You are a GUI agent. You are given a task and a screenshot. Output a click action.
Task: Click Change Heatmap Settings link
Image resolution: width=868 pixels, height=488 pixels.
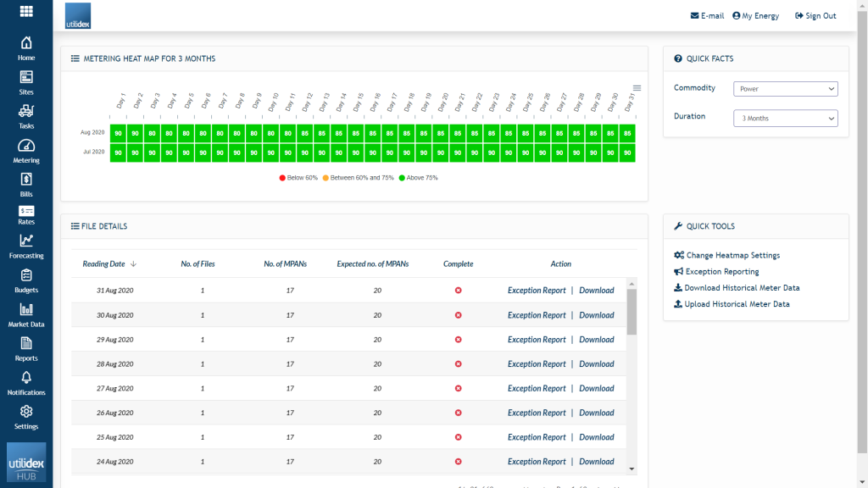(732, 255)
